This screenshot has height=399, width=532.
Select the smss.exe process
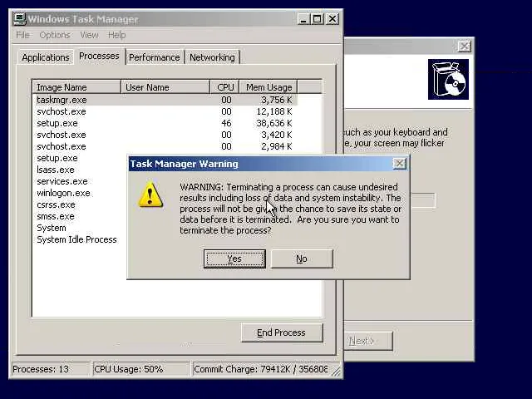point(56,216)
